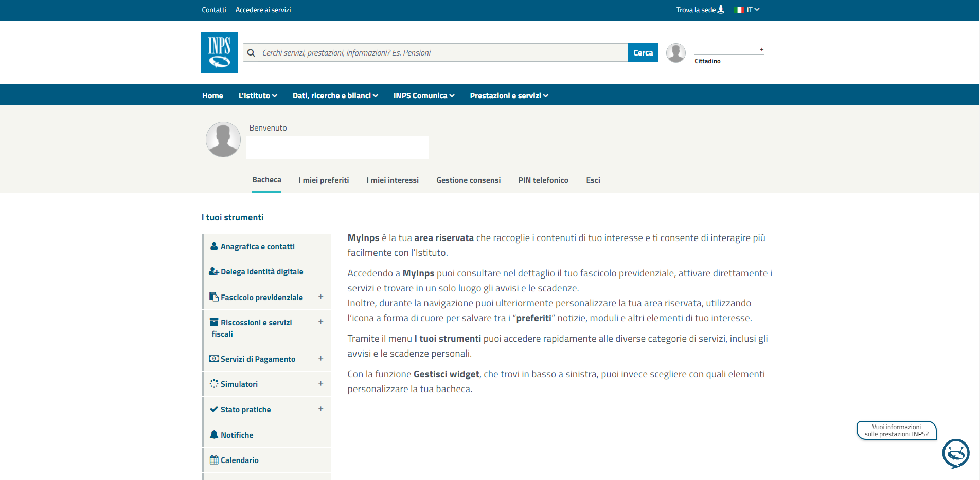Click the Stato pratiche checkmark icon
Image resolution: width=980 pixels, height=480 pixels.
tap(214, 409)
